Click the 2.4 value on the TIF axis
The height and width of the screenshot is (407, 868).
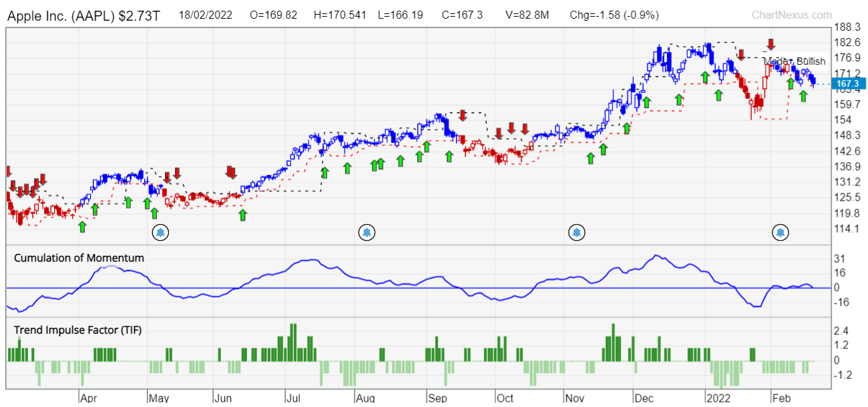842,331
